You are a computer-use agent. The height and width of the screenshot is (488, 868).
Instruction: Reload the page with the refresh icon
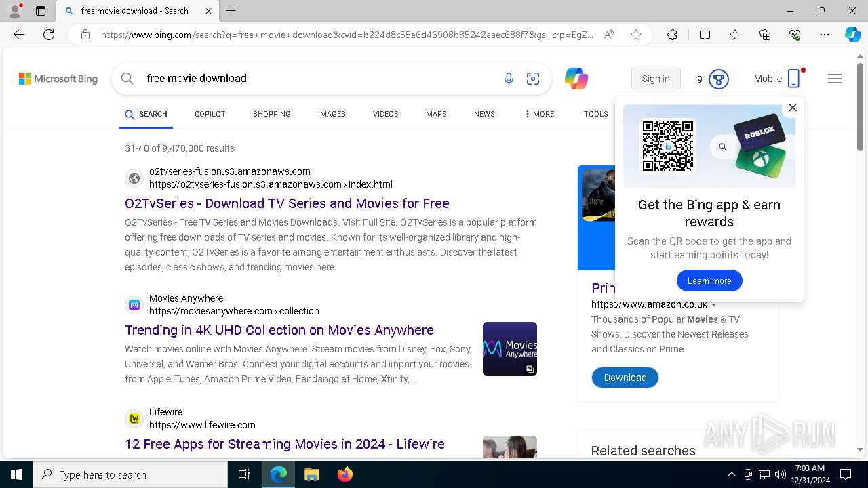(x=49, y=35)
